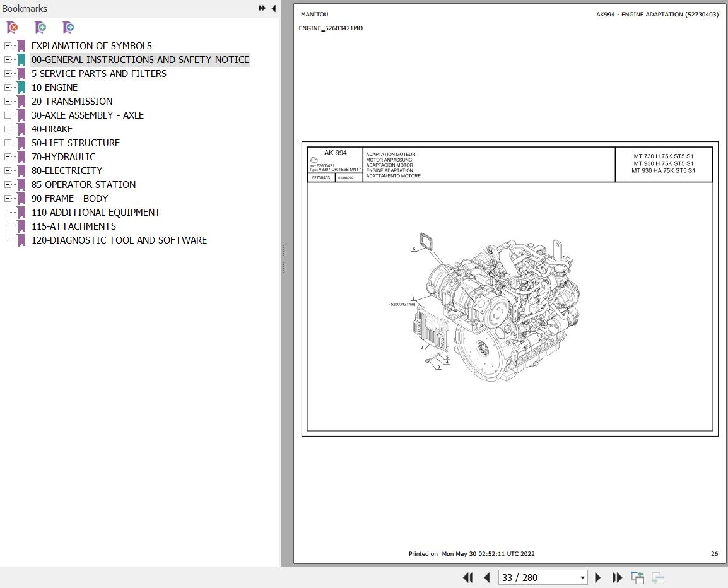This screenshot has width=728, height=588.
Task: Click the panel splitter grip handle
Action: tap(284, 259)
